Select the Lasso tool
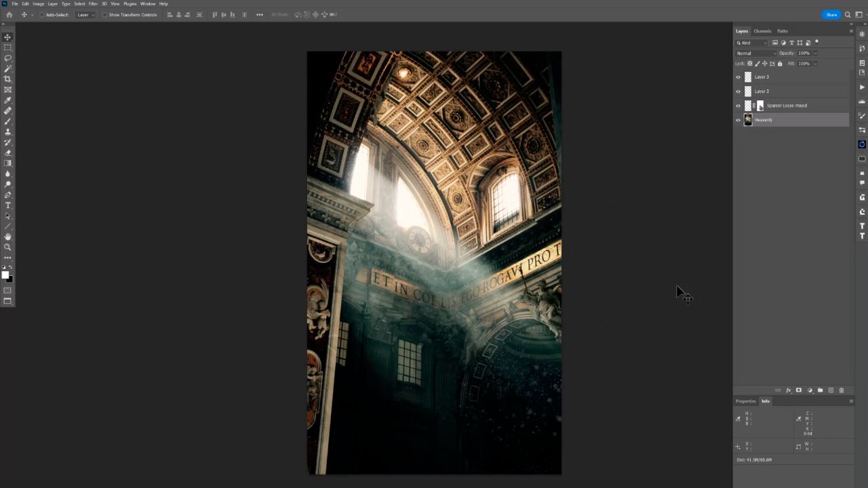The image size is (868, 488). [7, 58]
